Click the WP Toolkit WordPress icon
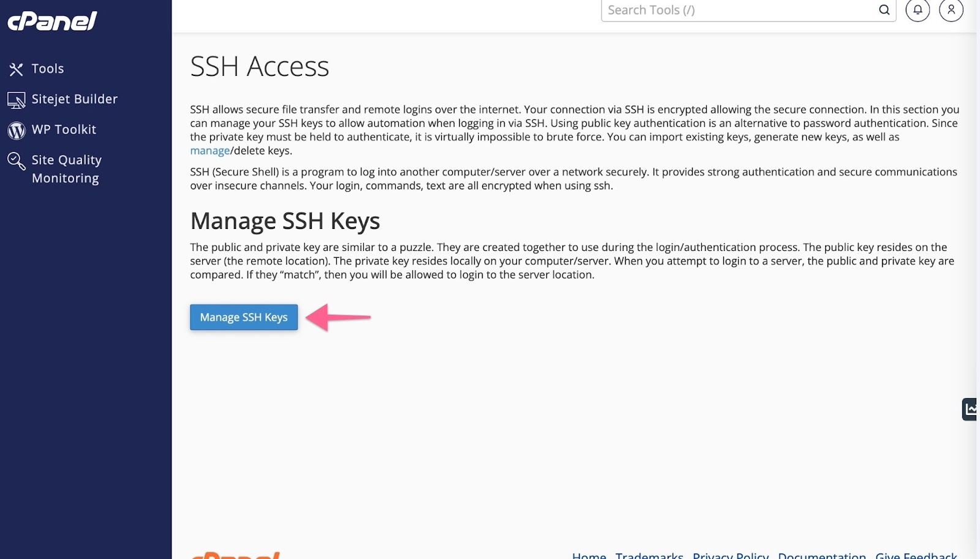Screen dimensions: 980x559 16,130
